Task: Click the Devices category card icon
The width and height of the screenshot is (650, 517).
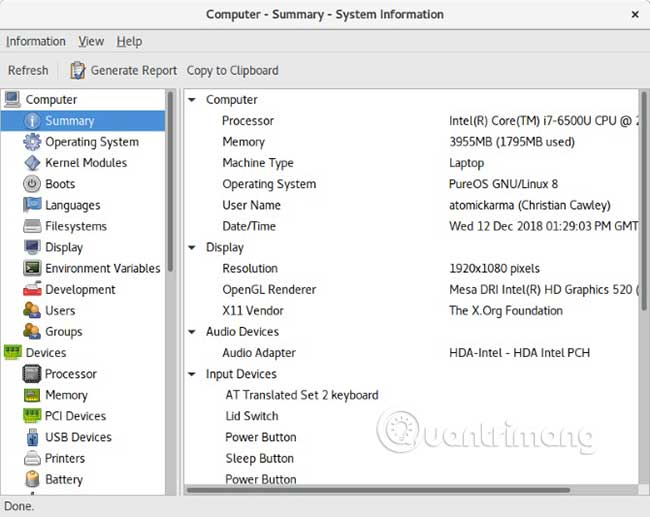Action: tap(12, 352)
